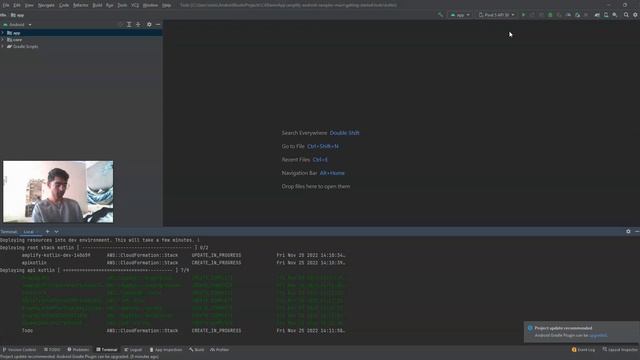Open the Event Log tool window
Image resolution: width=640 pixels, height=360 pixels.
pos(583,350)
